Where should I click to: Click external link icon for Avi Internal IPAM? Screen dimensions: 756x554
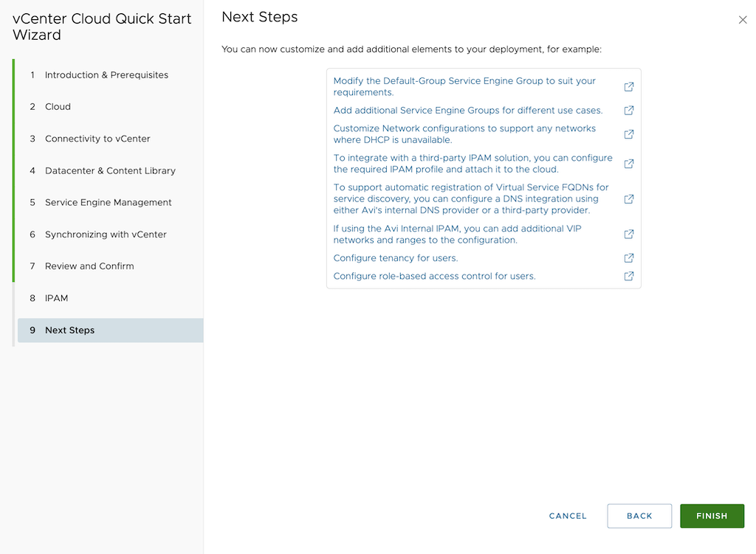[629, 235]
